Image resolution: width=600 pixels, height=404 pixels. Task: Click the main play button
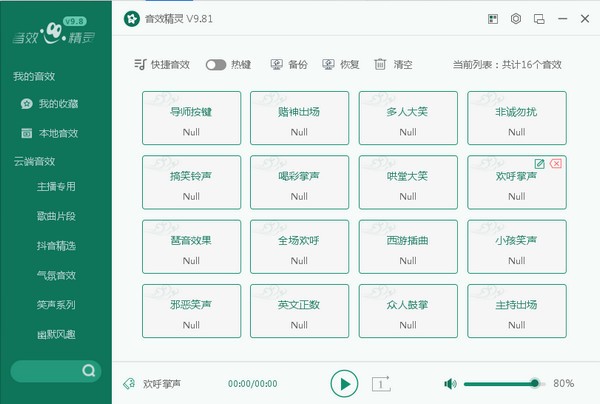pos(344,384)
